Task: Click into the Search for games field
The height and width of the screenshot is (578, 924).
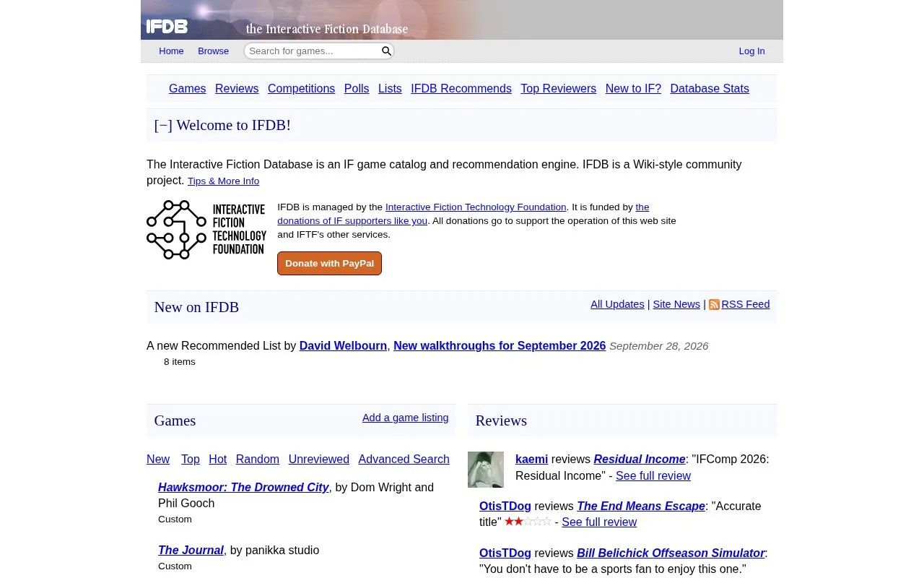Action: coord(312,51)
